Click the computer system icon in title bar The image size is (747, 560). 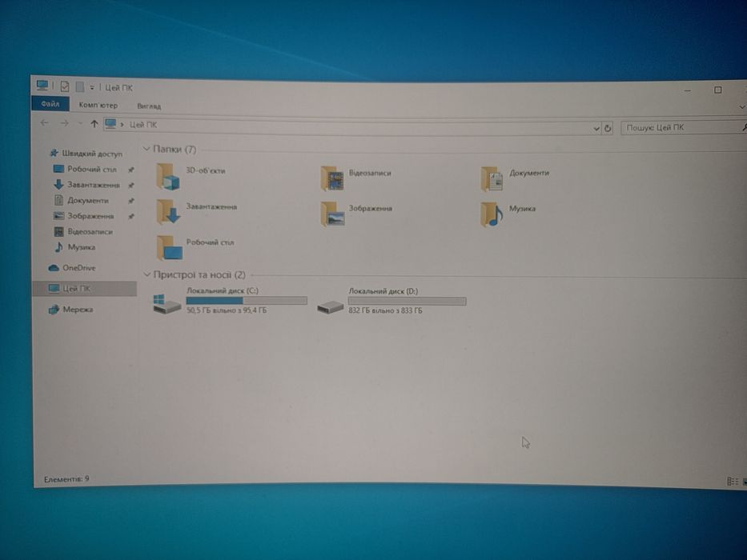(x=42, y=86)
